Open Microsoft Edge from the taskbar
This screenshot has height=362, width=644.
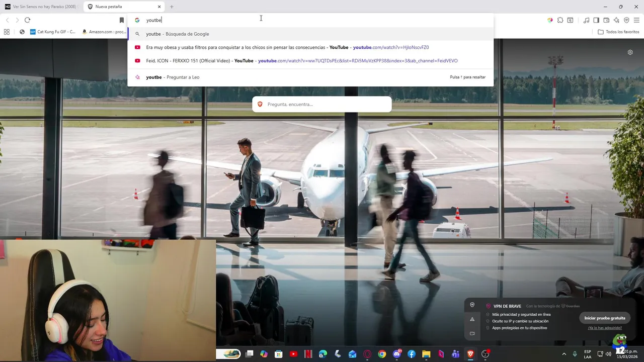323,354
